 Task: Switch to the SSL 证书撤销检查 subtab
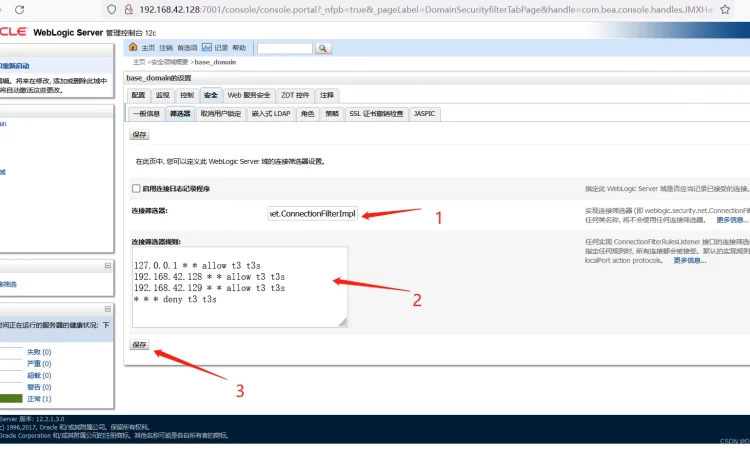376,114
